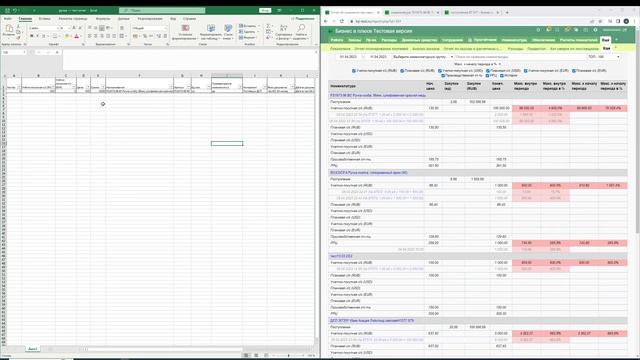The height and width of the screenshot is (360, 640).
Task: Toggle Учетно-покупная с/с (RUB) checkbox
Action: click(353, 71)
